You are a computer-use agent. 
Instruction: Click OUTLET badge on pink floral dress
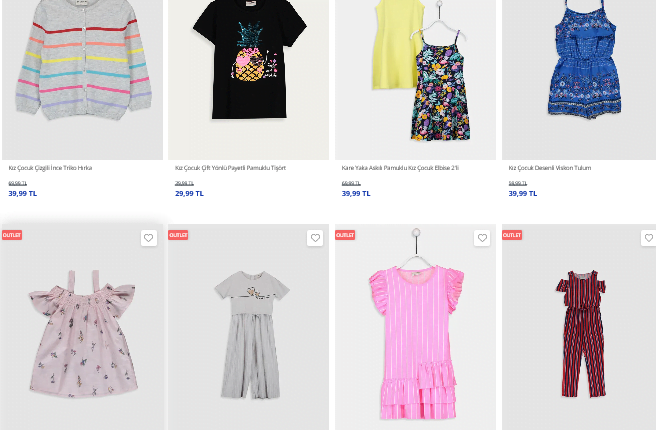12,235
